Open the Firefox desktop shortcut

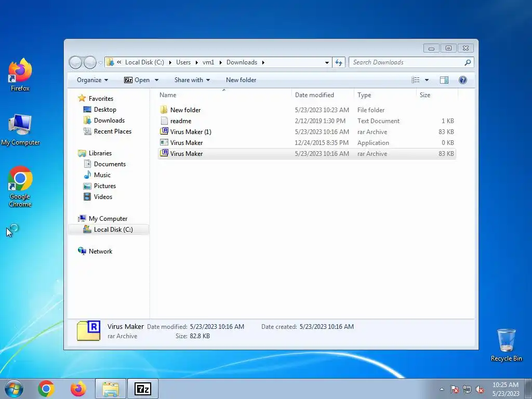pos(20,75)
